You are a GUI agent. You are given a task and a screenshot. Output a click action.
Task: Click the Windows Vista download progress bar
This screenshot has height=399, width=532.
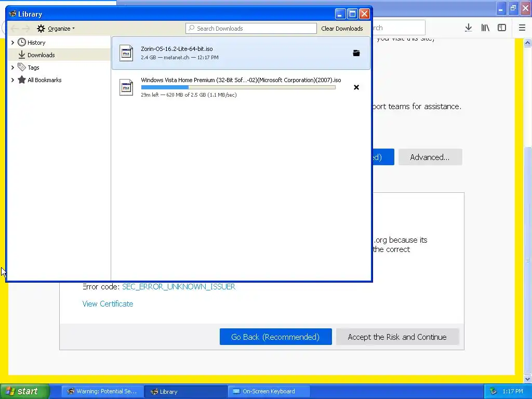[238, 87]
